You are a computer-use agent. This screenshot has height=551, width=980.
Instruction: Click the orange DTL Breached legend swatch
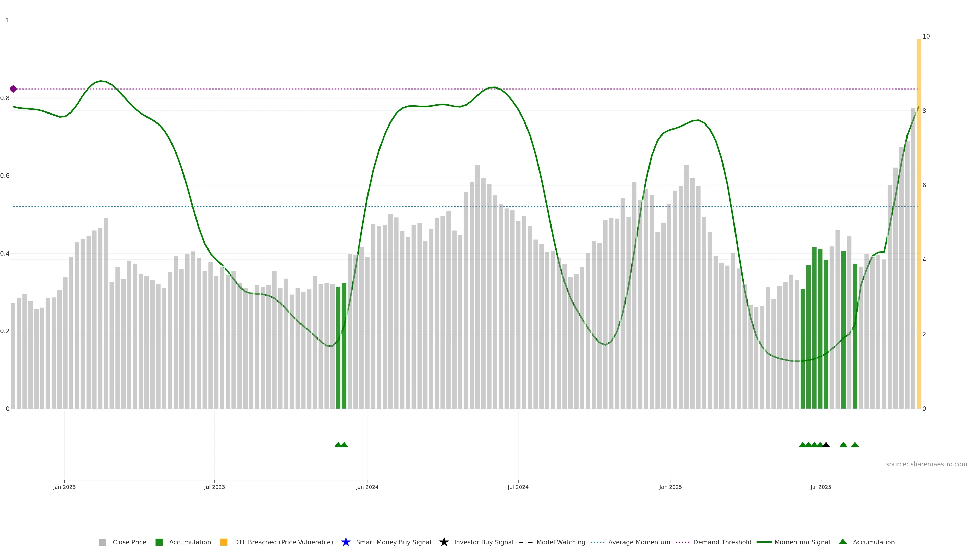224,542
